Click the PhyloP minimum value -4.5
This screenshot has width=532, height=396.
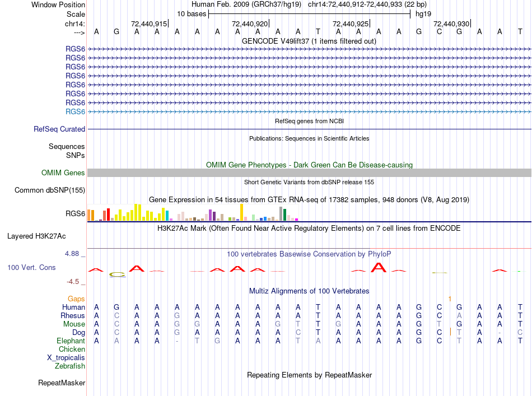[x=73, y=282]
